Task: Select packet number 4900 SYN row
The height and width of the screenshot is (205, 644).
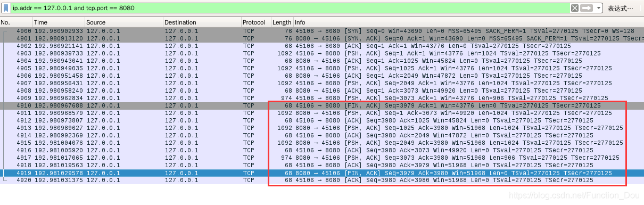Action: (322, 31)
